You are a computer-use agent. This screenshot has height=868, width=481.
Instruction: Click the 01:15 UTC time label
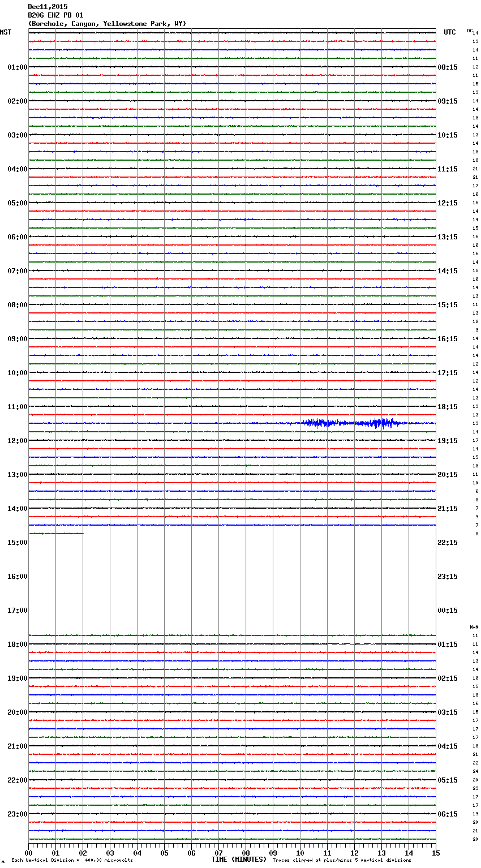(x=448, y=644)
